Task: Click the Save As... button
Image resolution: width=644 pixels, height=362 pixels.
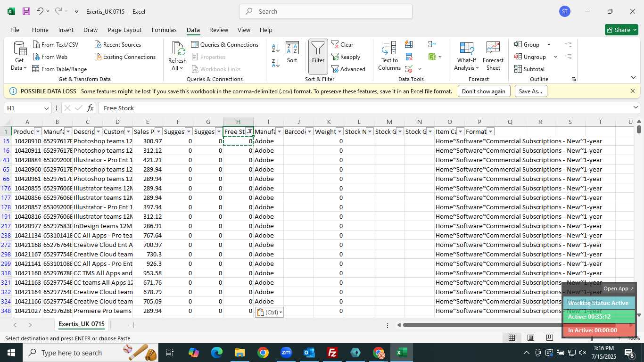Action: click(531, 91)
